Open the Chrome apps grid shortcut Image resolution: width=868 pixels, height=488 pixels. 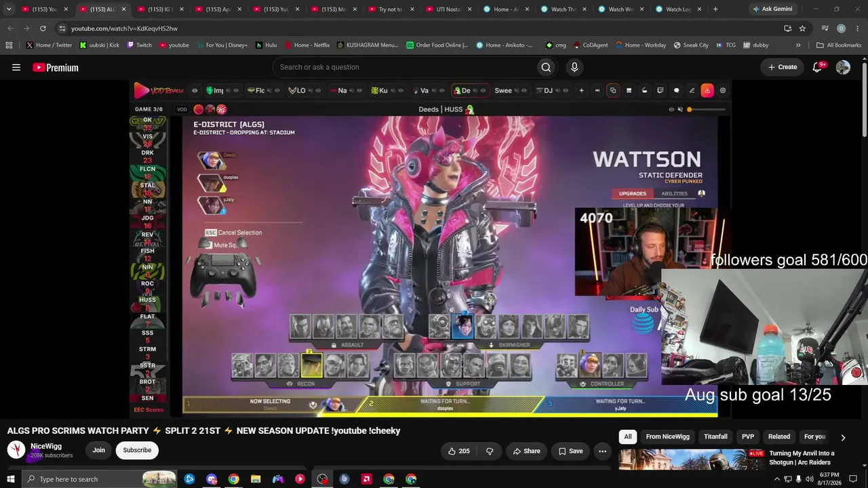click(x=9, y=45)
